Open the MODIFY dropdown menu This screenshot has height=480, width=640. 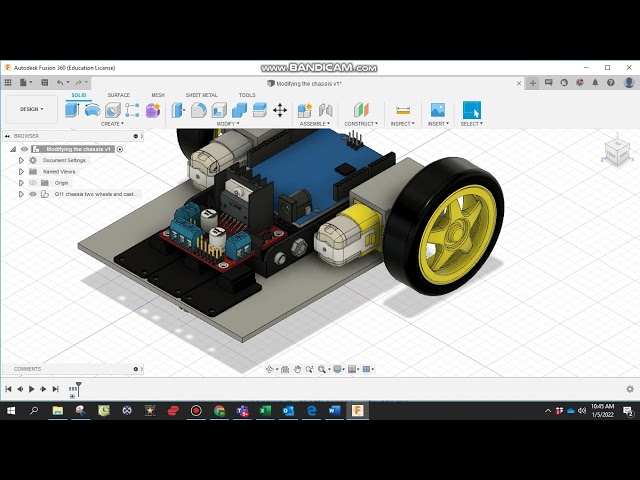(228, 124)
